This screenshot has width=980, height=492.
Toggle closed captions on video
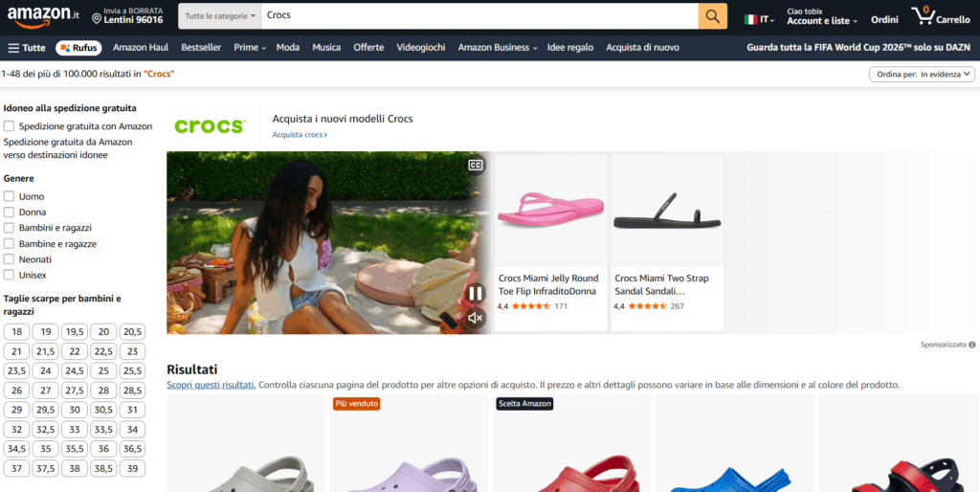[476, 165]
